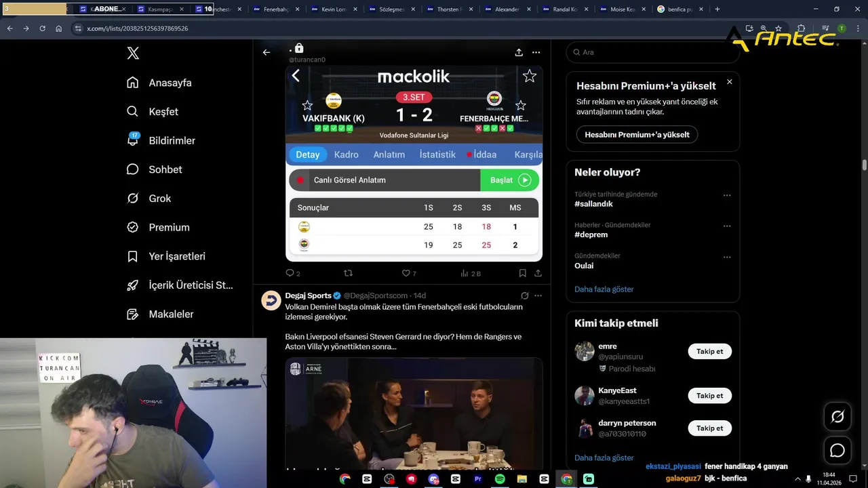Open darryn peterson's profile avatar

[585, 428]
